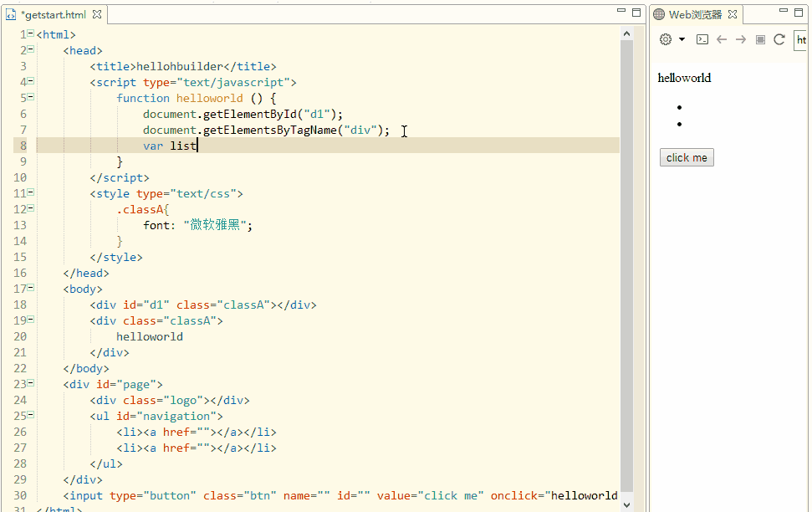Click closing '</ul>' tag on line 28
812x512 pixels.
106,463
